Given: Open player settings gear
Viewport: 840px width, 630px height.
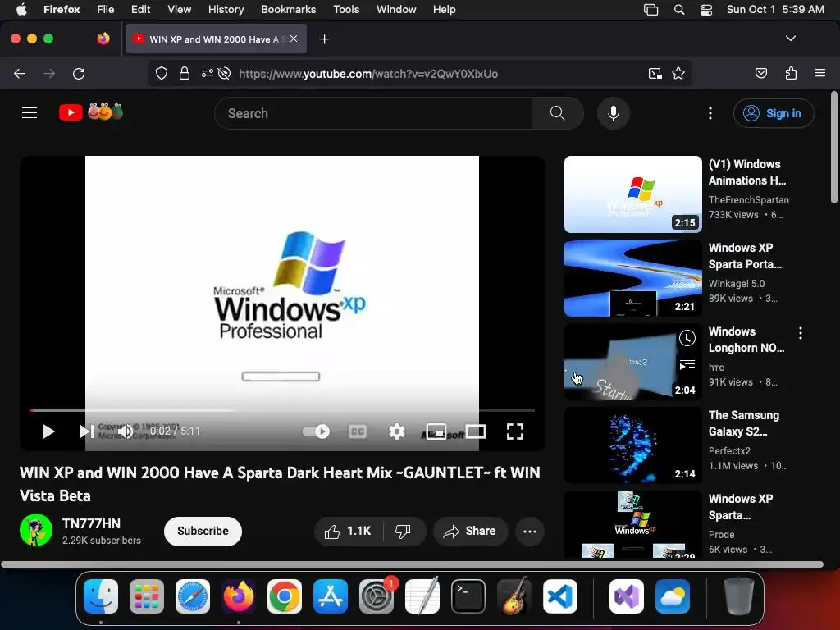Looking at the screenshot, I should coord(396,431).
